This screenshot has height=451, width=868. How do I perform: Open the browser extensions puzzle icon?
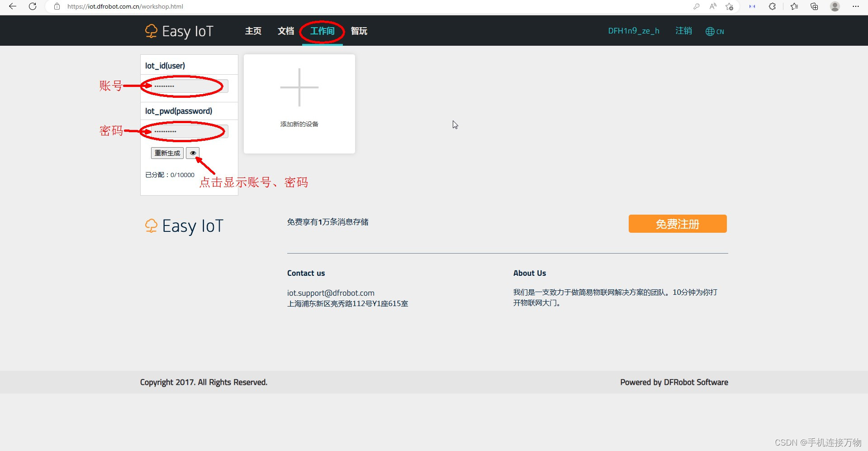[x=772, y=6]
